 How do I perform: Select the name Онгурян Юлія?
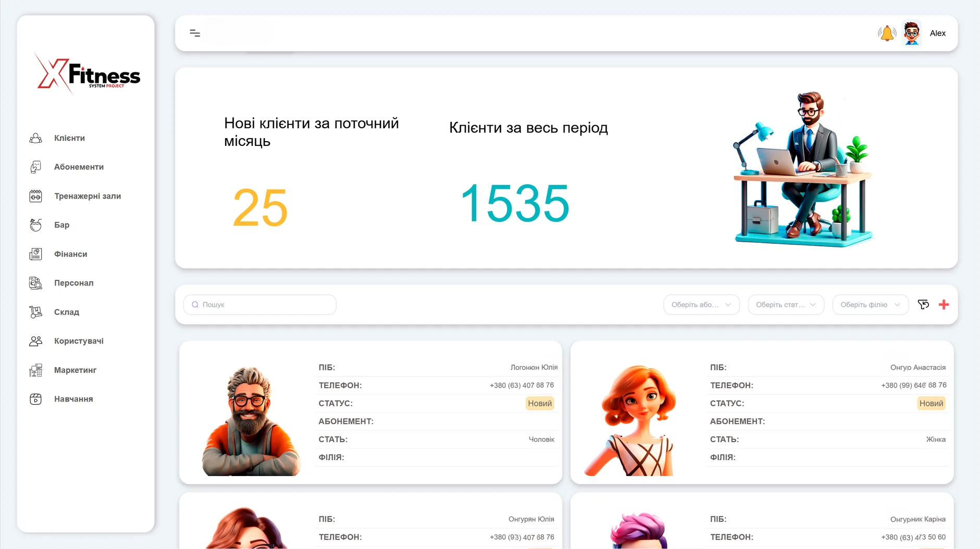point(531,519)
